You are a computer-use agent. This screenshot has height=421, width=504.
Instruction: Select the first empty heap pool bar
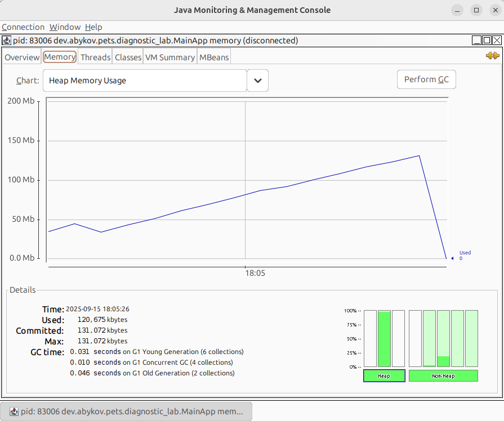tap(370, 338)
